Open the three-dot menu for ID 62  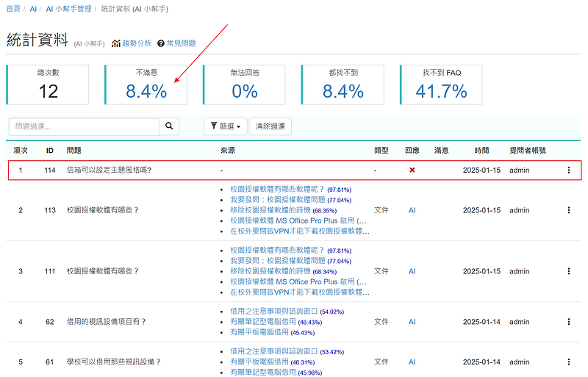(x=568, y=322)
